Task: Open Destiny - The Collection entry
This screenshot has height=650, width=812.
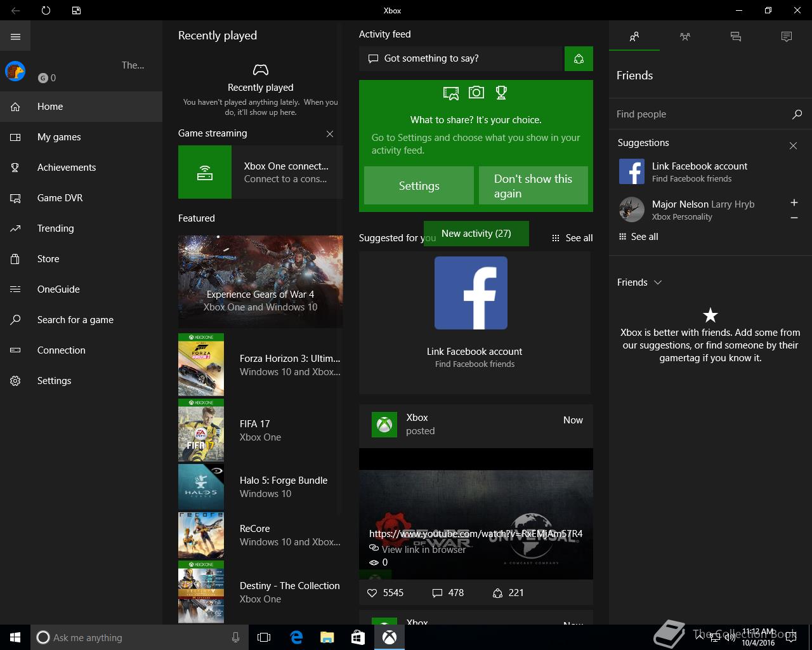Action: coord(261,592)
